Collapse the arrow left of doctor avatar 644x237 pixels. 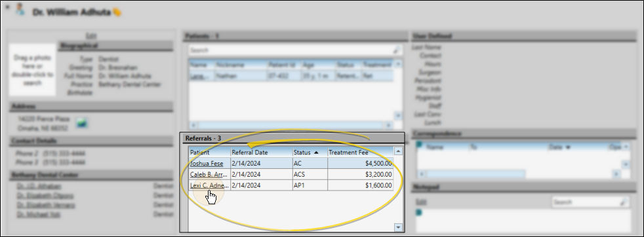7,7
